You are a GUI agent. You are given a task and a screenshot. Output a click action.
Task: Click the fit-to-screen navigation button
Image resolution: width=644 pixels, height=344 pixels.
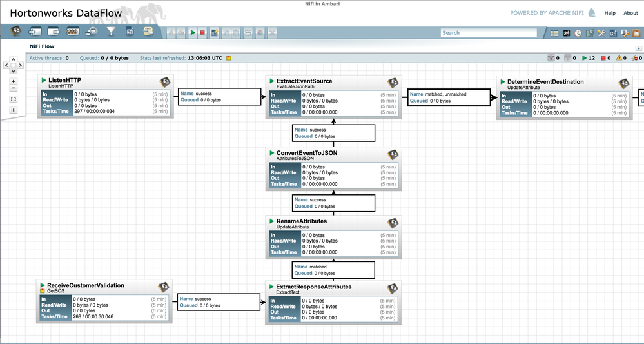coord(14,99)
